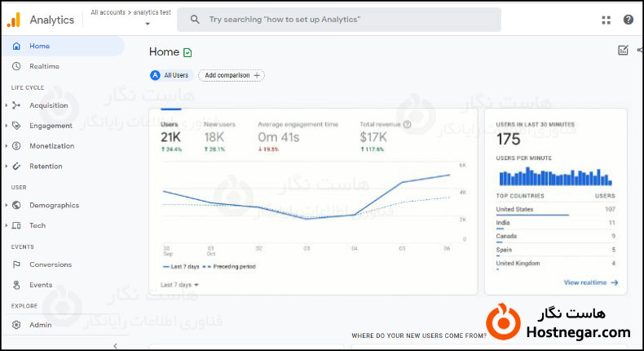Open the customize report icon near Home
The width and height of the screenshot is (644, 351).
coord(623,51)
